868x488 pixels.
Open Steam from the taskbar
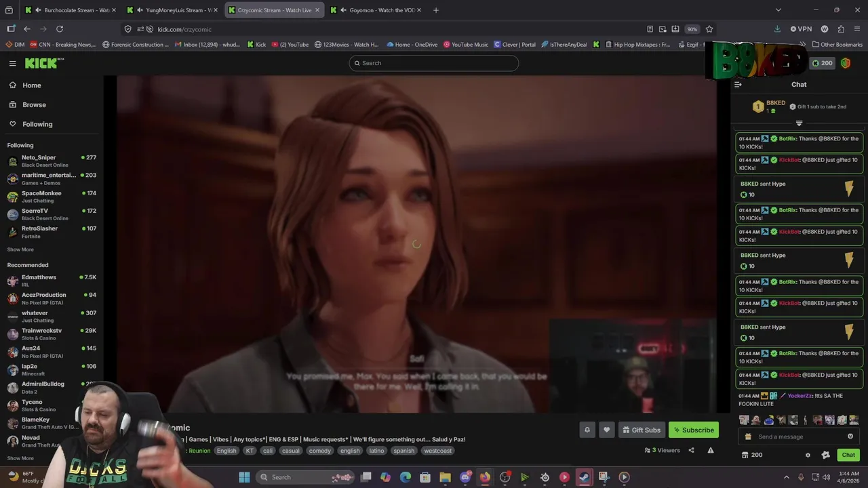[584, 477]
